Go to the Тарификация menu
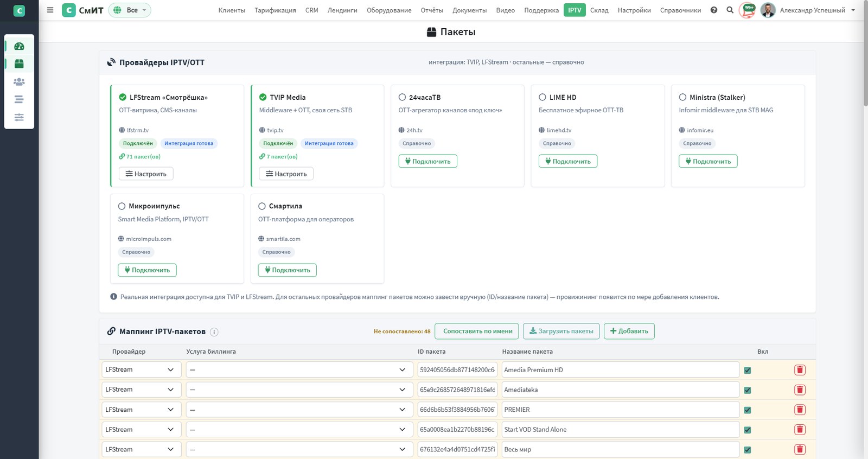Image resolution: width=868 pixels, height=459 pixels. tap(275, 10)
